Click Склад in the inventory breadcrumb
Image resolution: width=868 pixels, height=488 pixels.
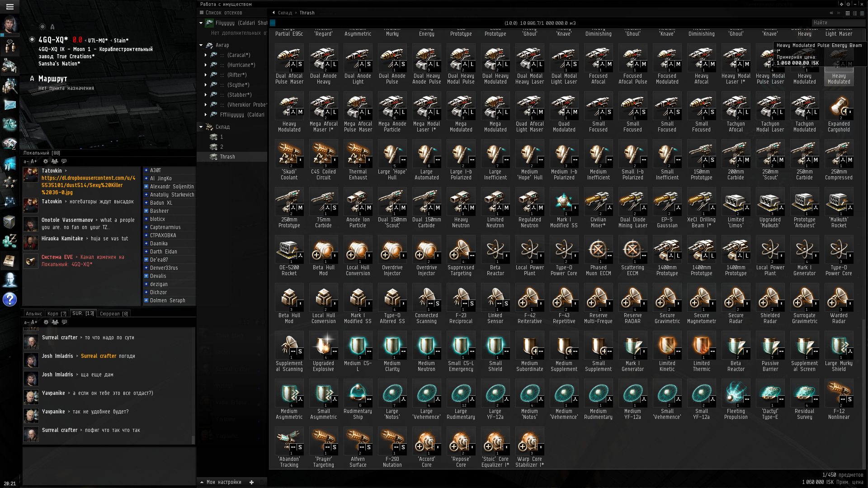pos(285,13)
